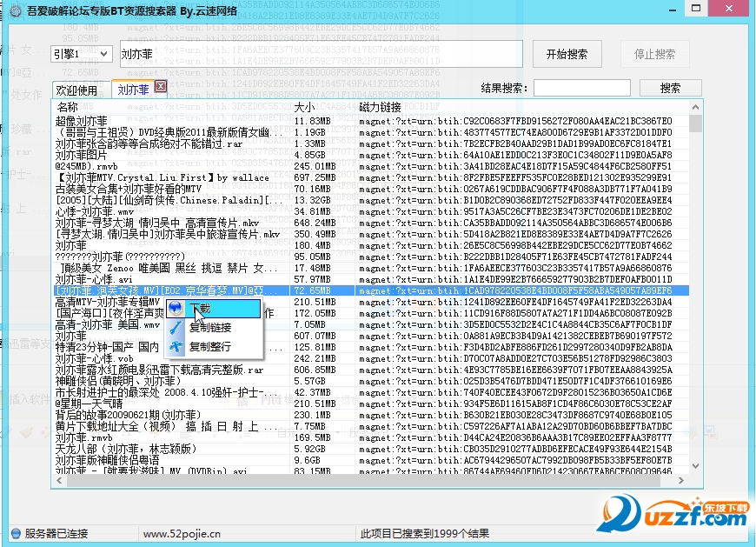Focus the main keyword search field
Viewport: 756px width, 547px height.
point(322,54)
